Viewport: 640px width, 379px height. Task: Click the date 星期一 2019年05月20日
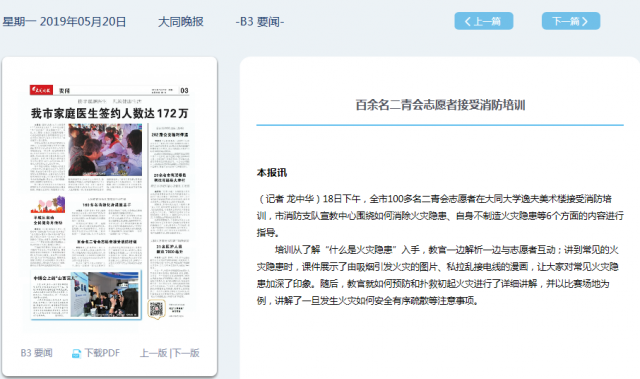point(64,22)
